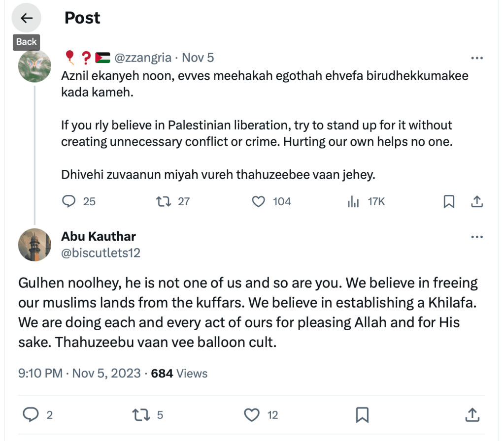Open the @zzangria handle link
The width and height of the screenshot is (504, 441).
143,58
